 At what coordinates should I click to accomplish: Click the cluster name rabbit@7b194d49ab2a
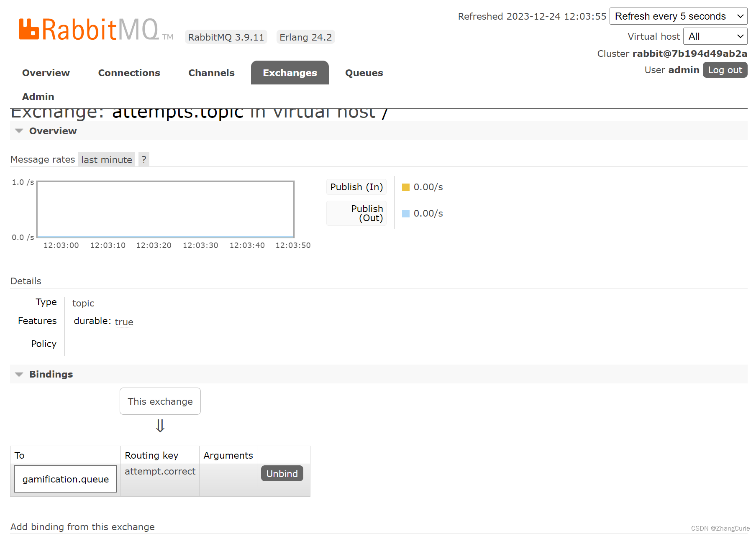[689, 54]
